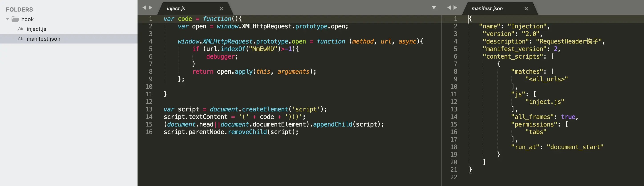Viewport: 644px width, 186px height.
Task: Click the file type icon beside manifest.json
Action: point(20,39)
